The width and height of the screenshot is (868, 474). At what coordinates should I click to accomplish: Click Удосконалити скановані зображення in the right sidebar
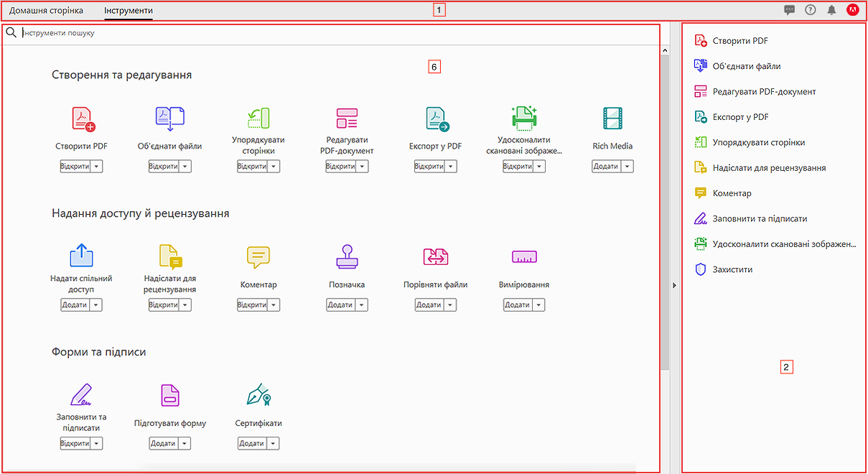coord(775,244)
